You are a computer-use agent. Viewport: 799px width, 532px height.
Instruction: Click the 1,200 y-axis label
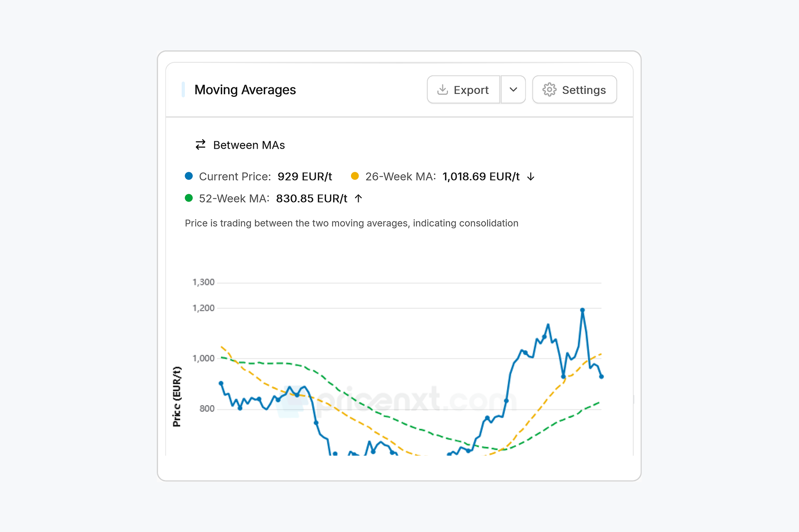203,308
